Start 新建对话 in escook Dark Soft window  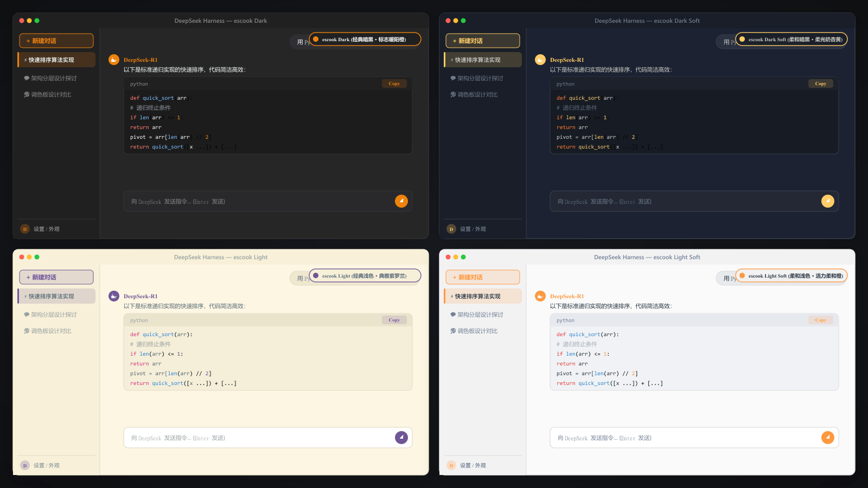[483, 41]
